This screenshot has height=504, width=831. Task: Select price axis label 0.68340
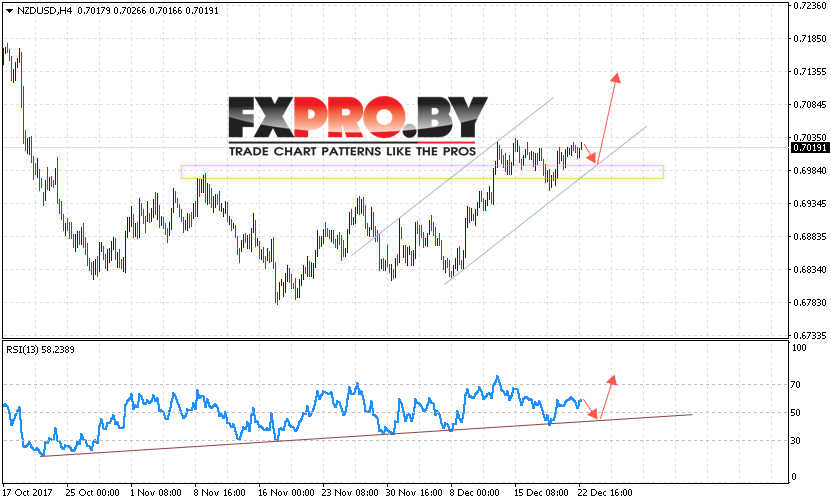[x=810, y=270]
